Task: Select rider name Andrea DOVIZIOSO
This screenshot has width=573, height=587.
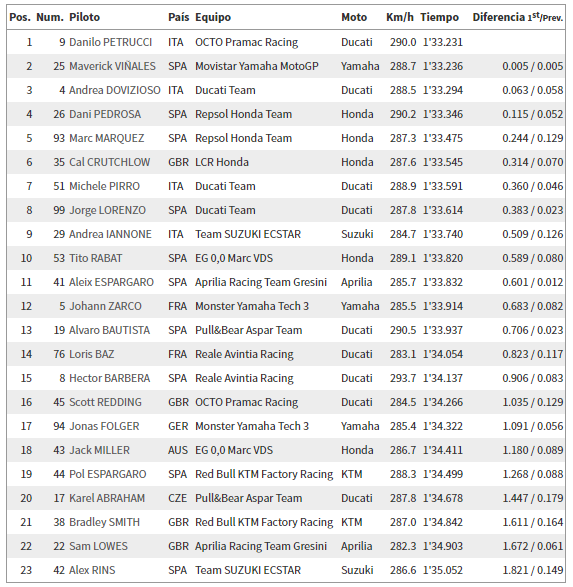Action: [115, 90]
